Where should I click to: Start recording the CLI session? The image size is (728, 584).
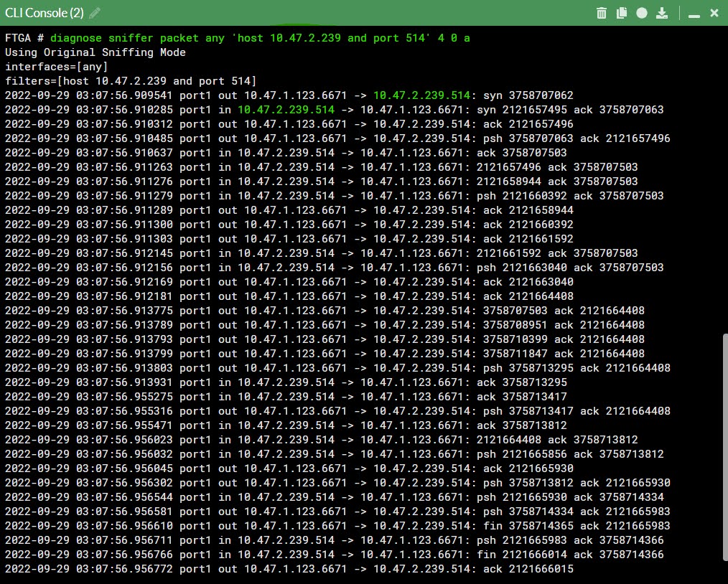642,13
